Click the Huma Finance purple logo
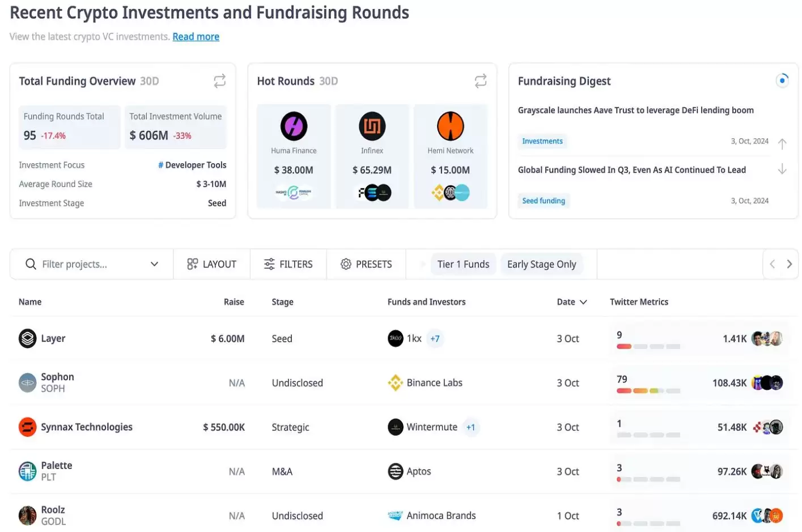Screen dimensions: 802x532 coord(294,126)
